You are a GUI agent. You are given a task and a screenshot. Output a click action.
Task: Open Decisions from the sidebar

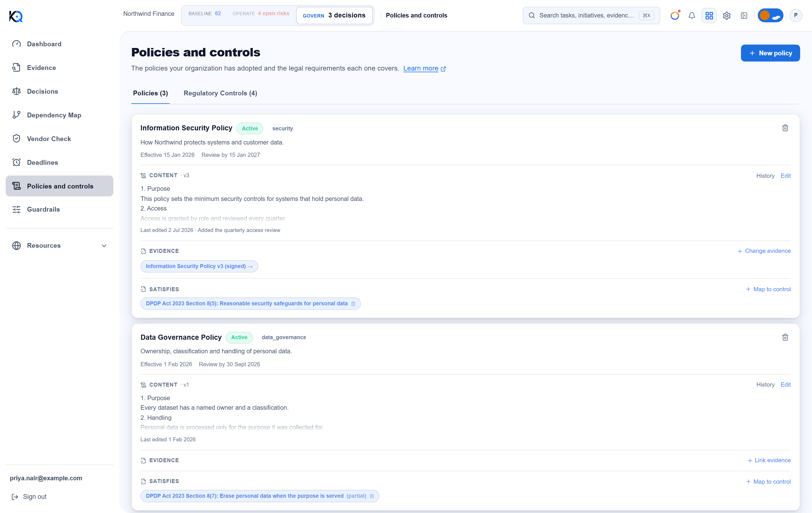tap(59, 91)
